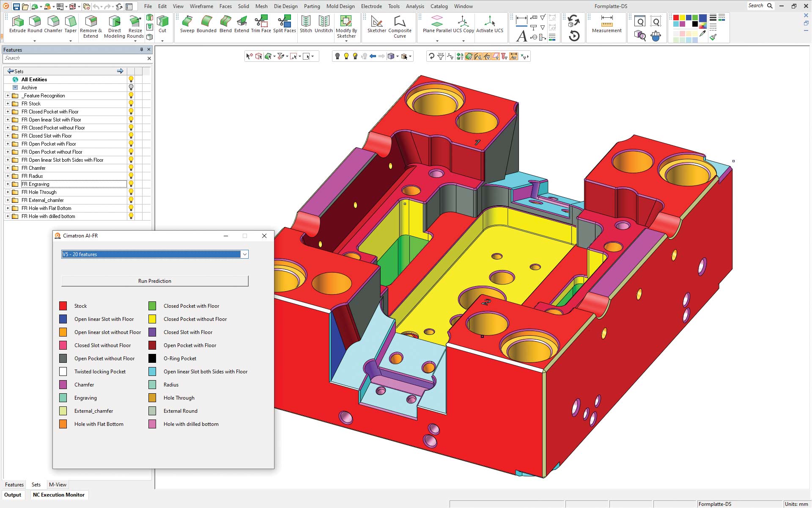Toggle visibility bulb for FR Hole with drilled bottom

pyautogui.click(x=131, y=216)
